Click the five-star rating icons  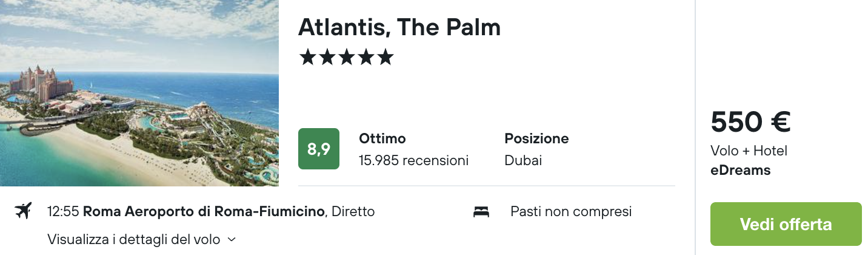346,58
